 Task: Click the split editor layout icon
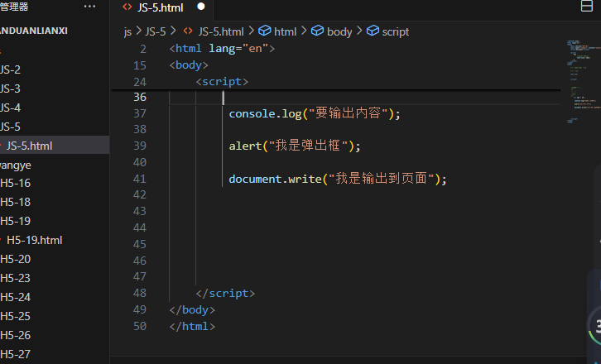tap(587, 7)
